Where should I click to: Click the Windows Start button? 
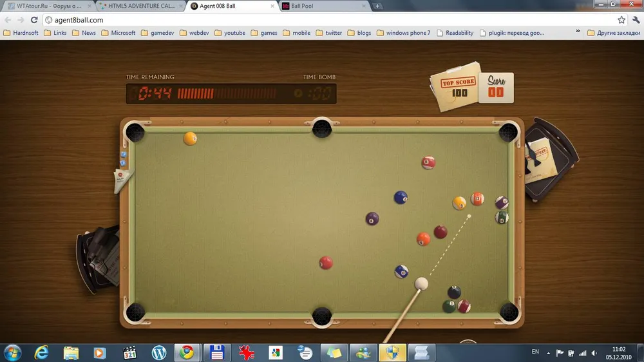[x=12, y=352]
